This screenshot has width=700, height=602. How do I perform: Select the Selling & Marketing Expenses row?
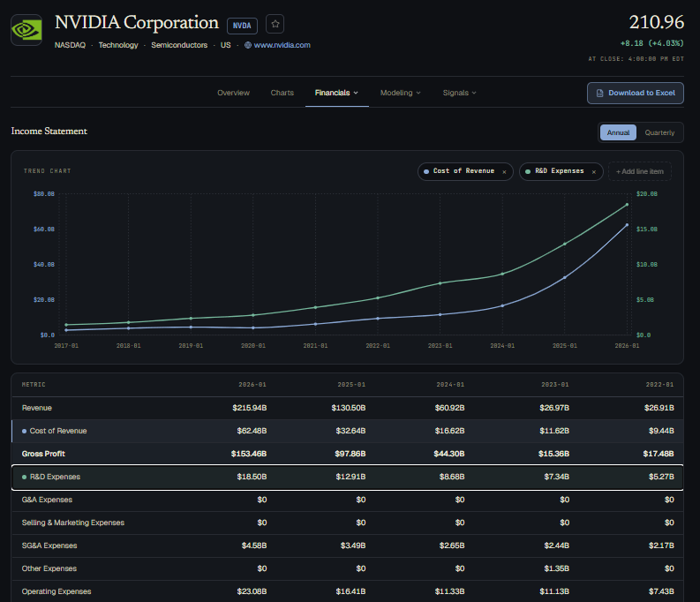(x=347, y=523)
